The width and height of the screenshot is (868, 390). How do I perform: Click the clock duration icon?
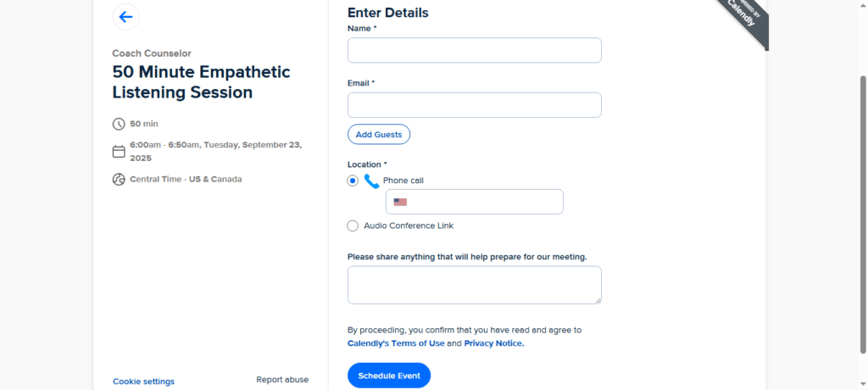tap(119, 124)
